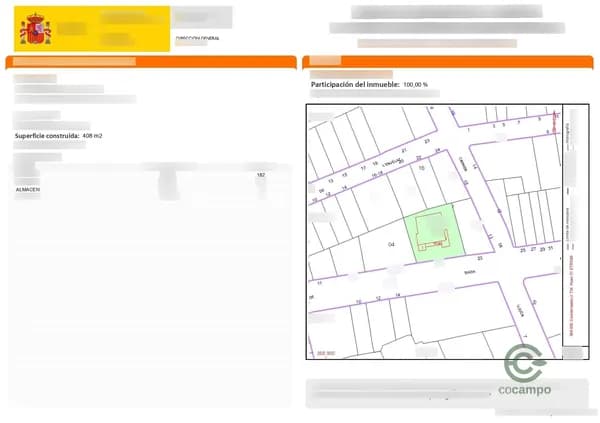Click the Cocampo circular green symbol

[x=525, y=362]
